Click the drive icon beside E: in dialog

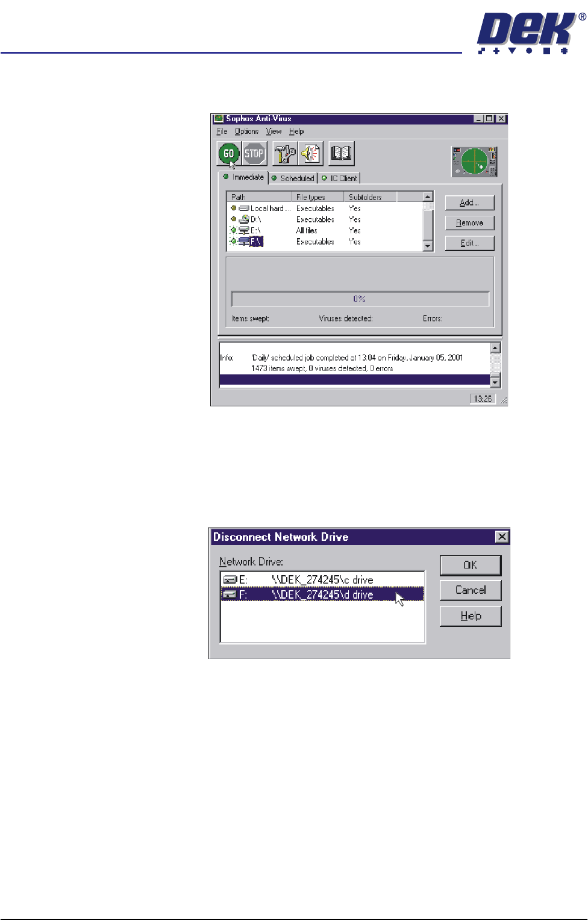coord(230,579)
